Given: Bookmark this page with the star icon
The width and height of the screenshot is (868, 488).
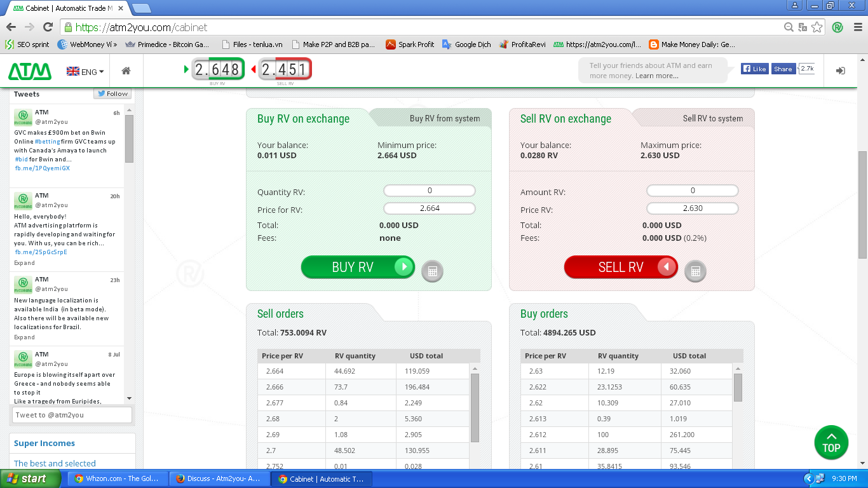Looking at the screenshot, I should [817, 27].
